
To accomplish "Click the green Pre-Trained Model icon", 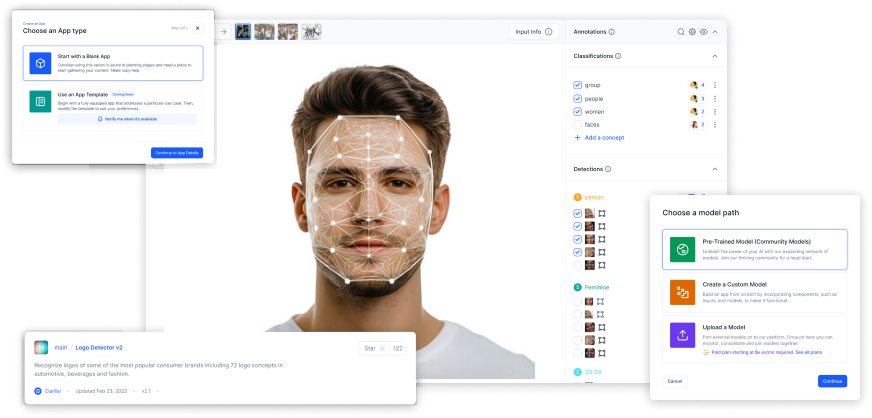I will coord(683,249).
